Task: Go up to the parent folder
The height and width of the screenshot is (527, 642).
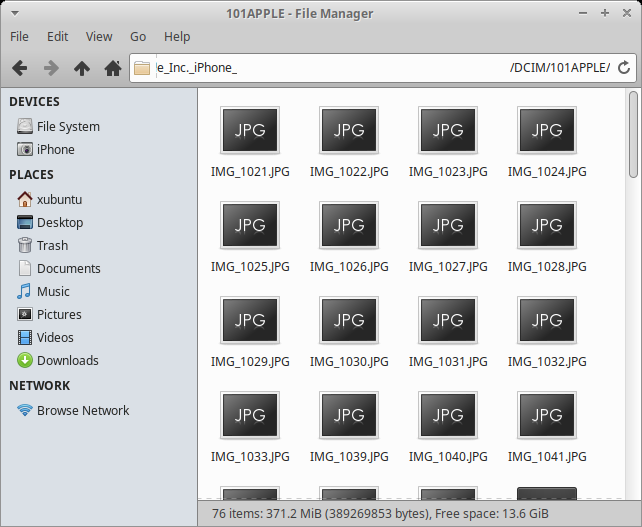Action: tap(82, 68)
